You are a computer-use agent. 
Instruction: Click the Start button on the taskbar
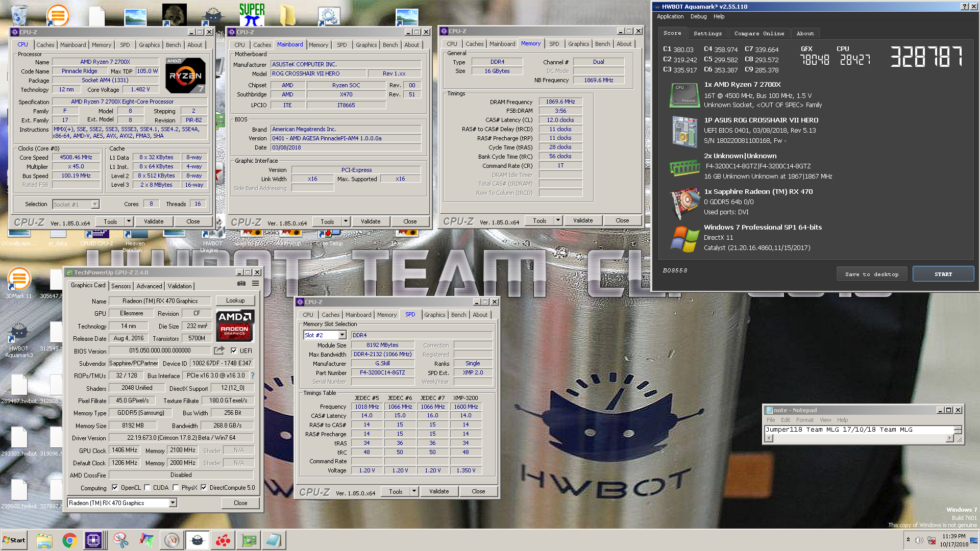coord(14,540)
